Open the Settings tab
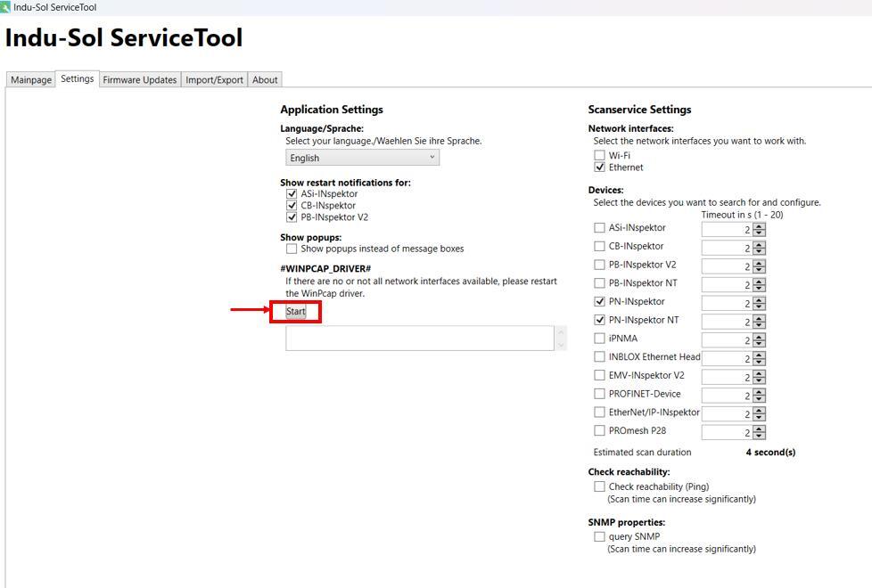872x588 pixels. (x=78, y=79)
